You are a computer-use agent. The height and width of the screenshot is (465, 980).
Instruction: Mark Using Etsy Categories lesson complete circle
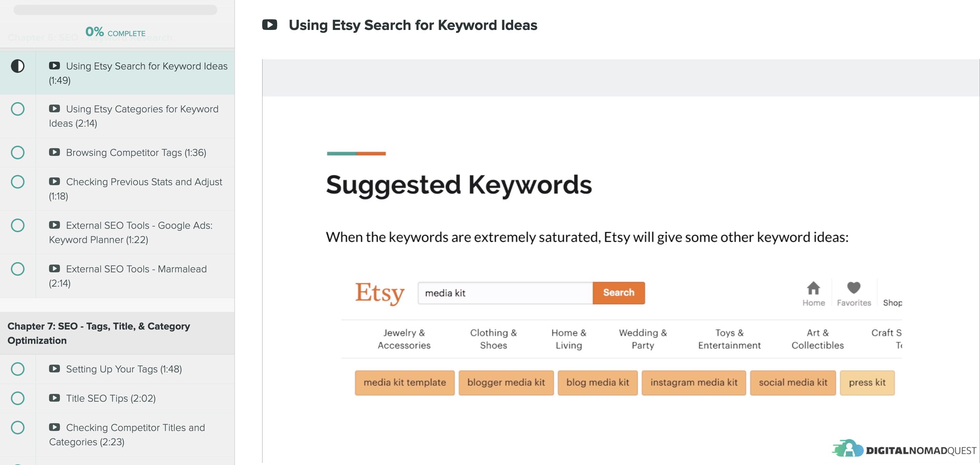tap(17, 109)
